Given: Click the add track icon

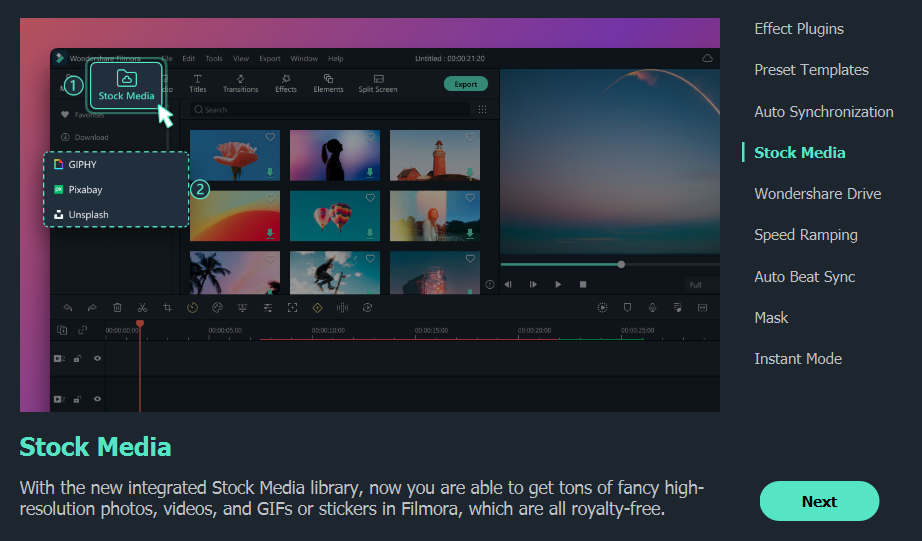Looking at the screenshot, I should (x=62, y=330).
